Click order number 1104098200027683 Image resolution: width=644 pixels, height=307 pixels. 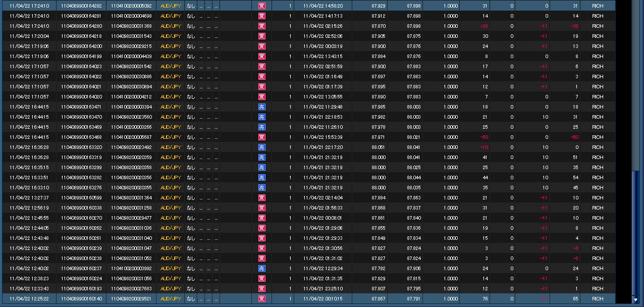131,289
